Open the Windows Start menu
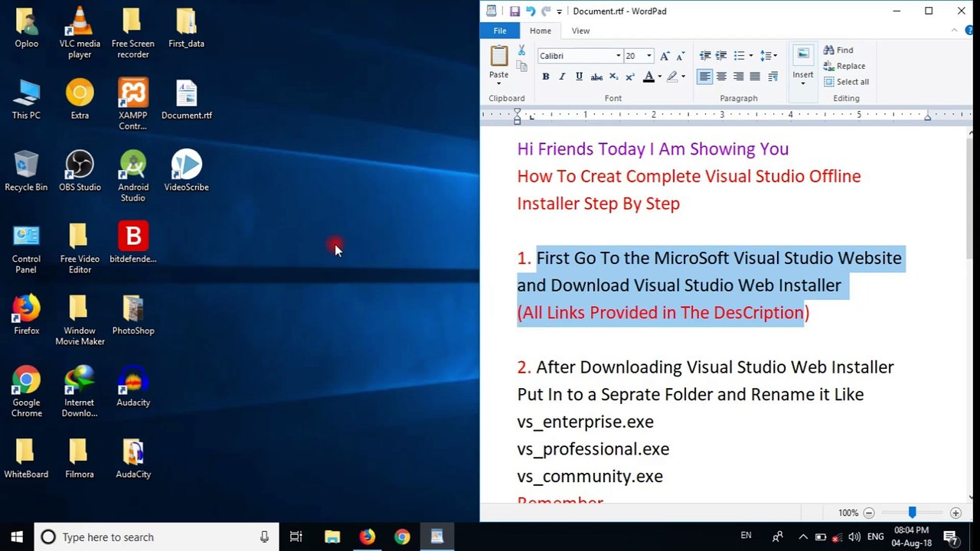The width and height of the screenshot is (980, 551). click(17, 537)
